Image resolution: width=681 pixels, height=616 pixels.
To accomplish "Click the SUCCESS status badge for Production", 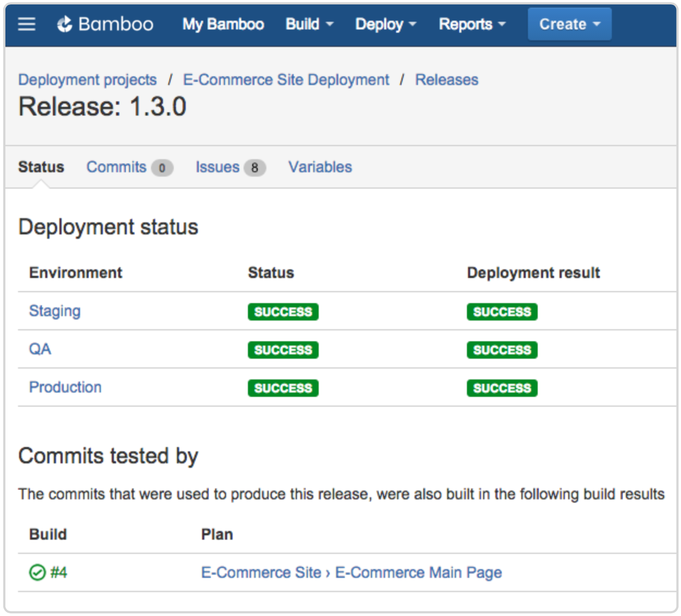I will click(283, 388).
